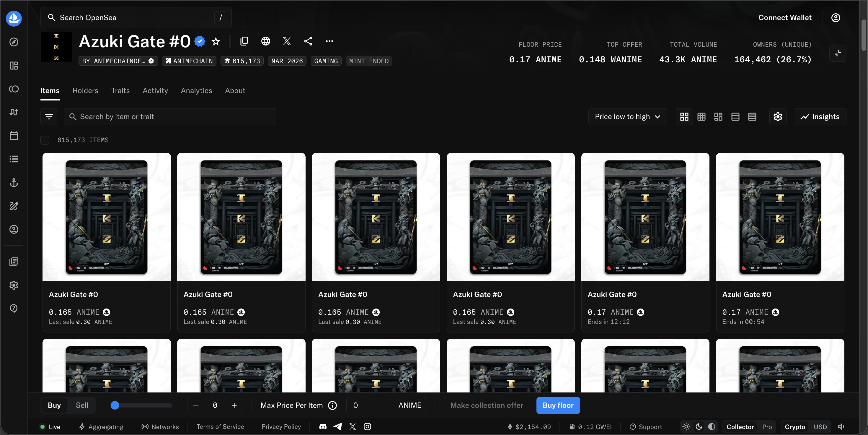
Task: Select the masonry grid layout icon
Action: point(718,117)
